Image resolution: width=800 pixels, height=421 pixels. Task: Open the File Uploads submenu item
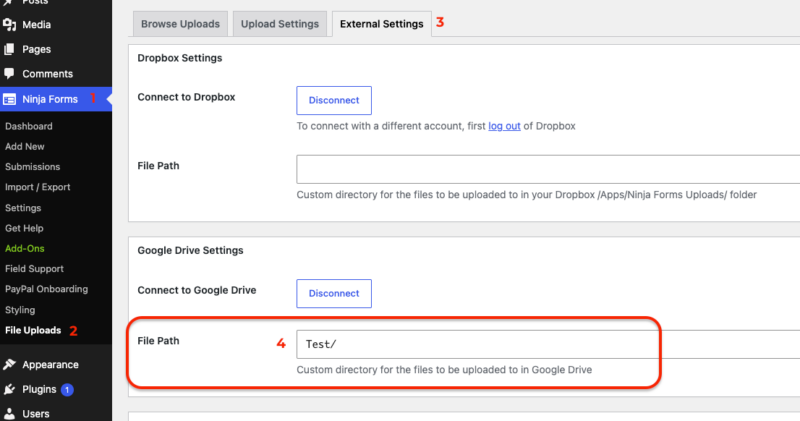coord(33,330)
